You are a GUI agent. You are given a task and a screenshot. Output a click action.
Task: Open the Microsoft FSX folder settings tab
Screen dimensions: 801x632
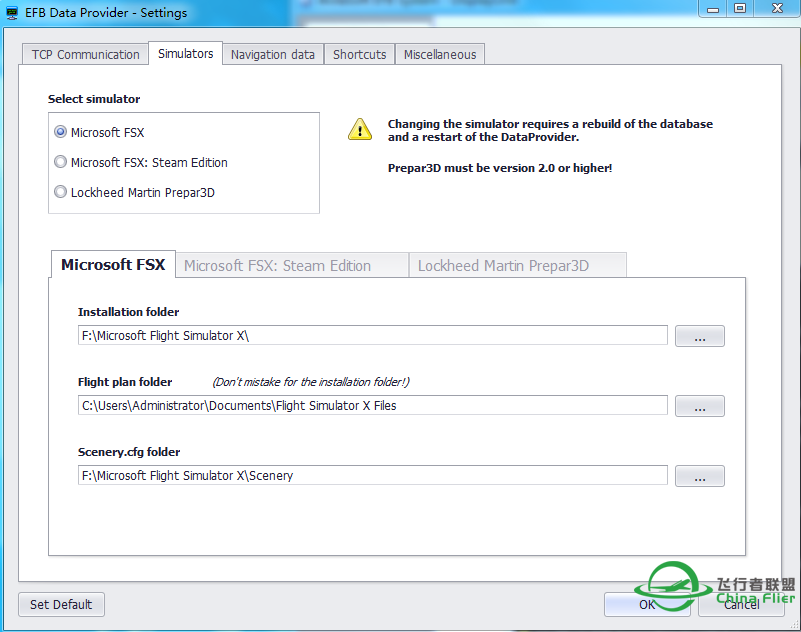(113, 264)
